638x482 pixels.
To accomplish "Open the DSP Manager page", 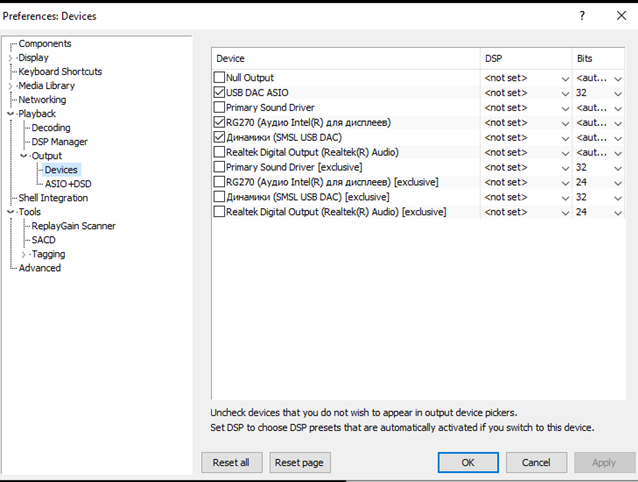I will (x=59, y=142).
